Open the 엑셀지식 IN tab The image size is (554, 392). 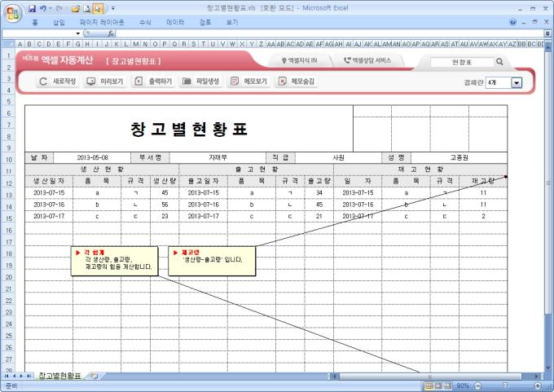299,61
